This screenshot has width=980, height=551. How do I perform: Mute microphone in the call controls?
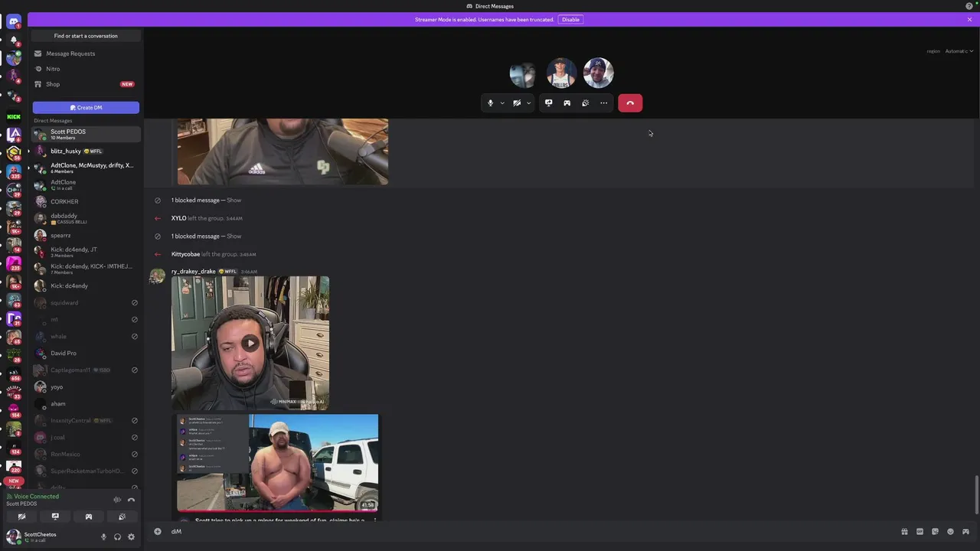pos(491,103)
